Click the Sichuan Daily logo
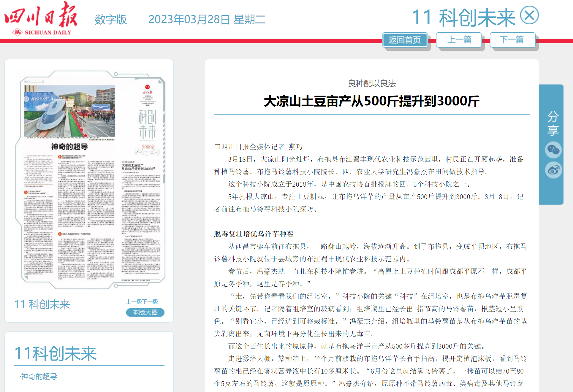This screenshot has height=392, width=573. pos(41,19)
